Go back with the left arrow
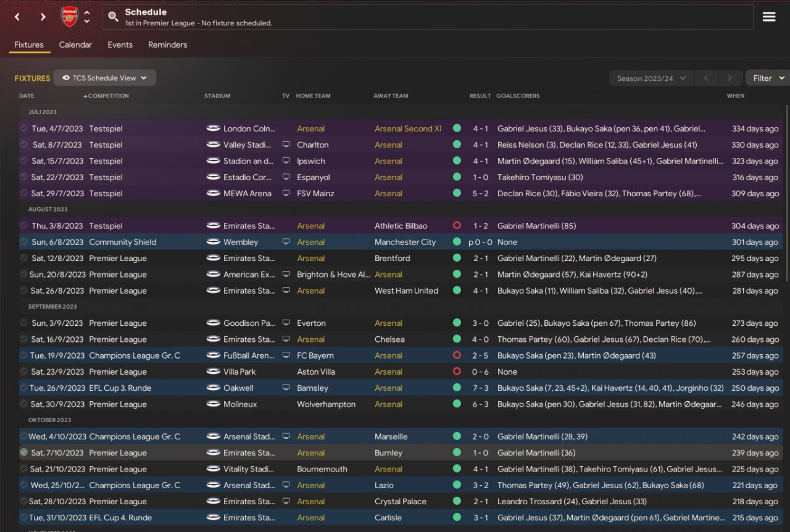Viewport: 790px width, 532px height. (x=17, y=17)
